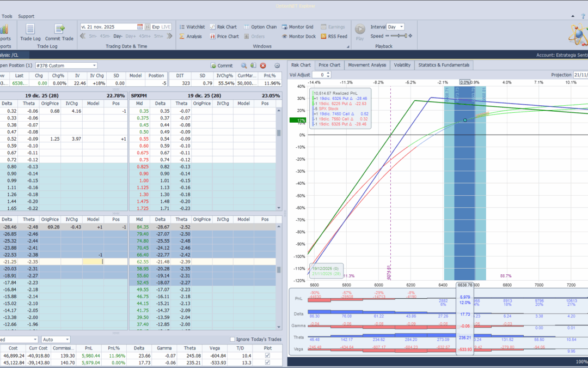Open the Earnings window
Image resolution: width=588 pixels, height=368 pixels.
tap(333, 27)
